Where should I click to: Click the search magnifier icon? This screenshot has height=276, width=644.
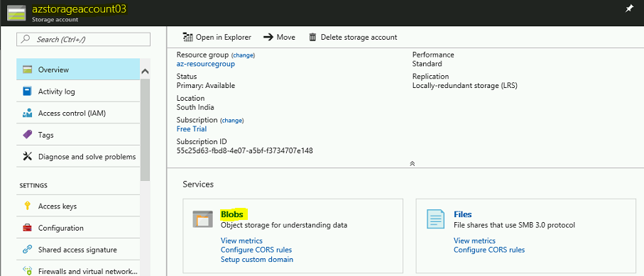[26, 40]
